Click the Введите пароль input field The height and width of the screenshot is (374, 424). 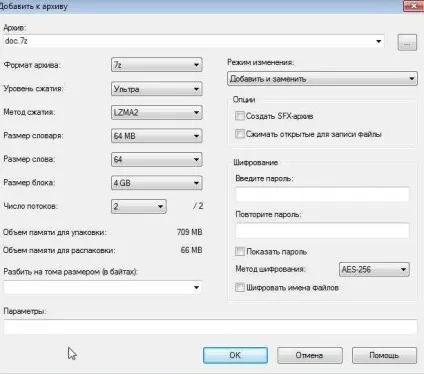[x=322, y=195]
